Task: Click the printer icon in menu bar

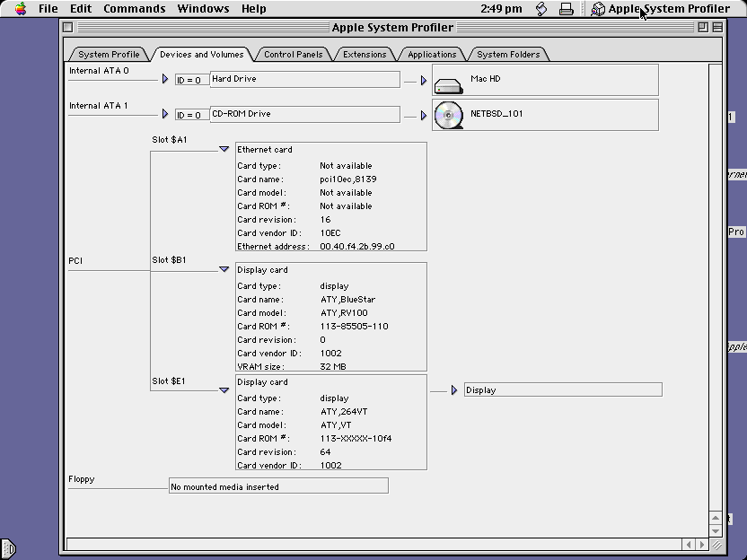Action: point(566,9)
